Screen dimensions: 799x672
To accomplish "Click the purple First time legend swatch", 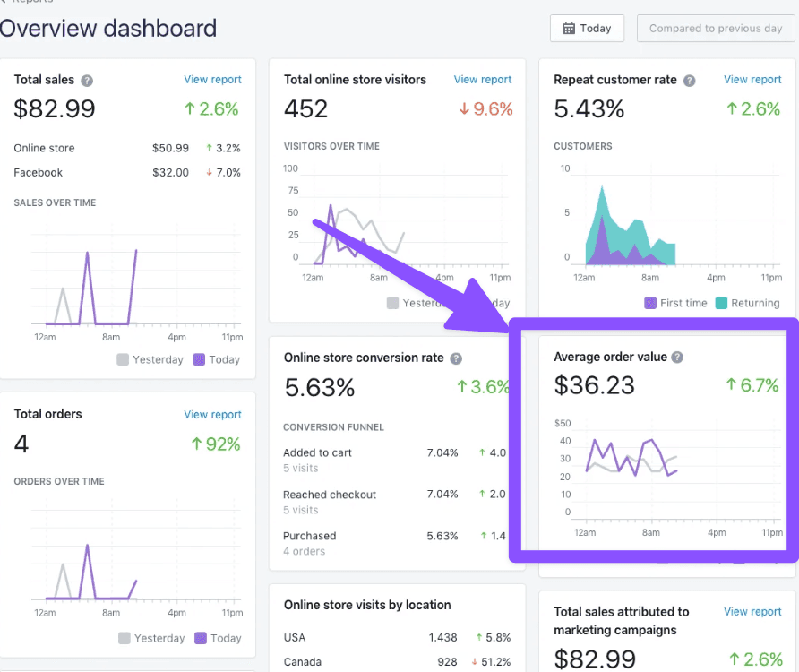I will (650, 303).
